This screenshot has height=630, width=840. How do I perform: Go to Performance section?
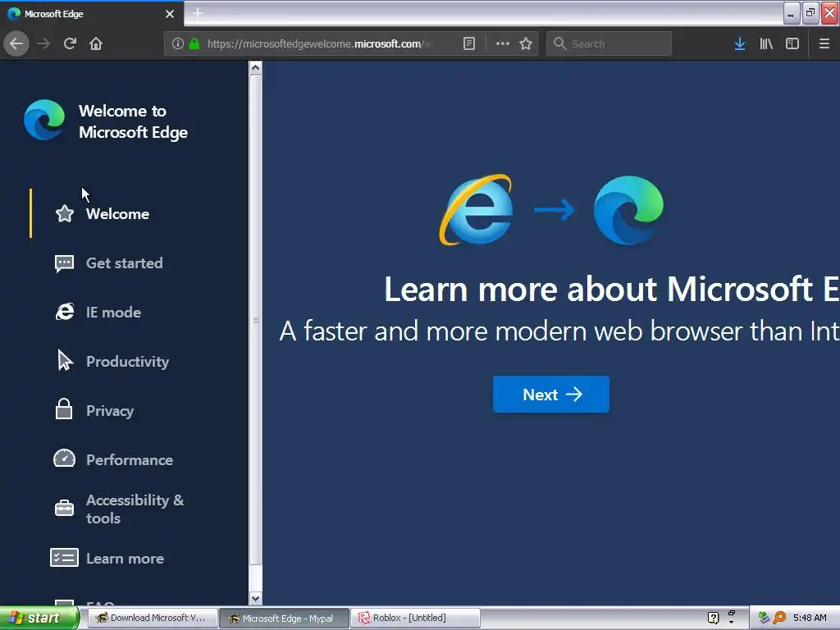point(130,460)
